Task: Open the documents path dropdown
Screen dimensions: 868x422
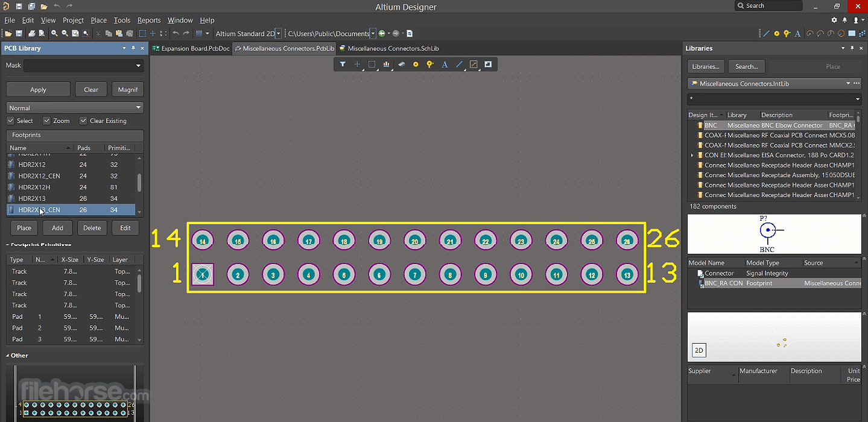Action: click(x=373, y=34)
